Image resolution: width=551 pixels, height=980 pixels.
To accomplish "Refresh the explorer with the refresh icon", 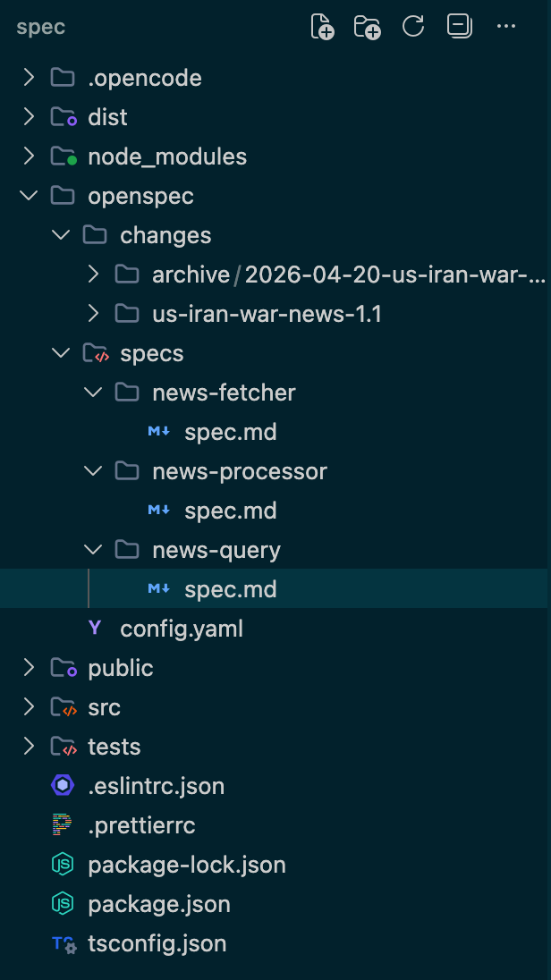I will pos(413,26).
